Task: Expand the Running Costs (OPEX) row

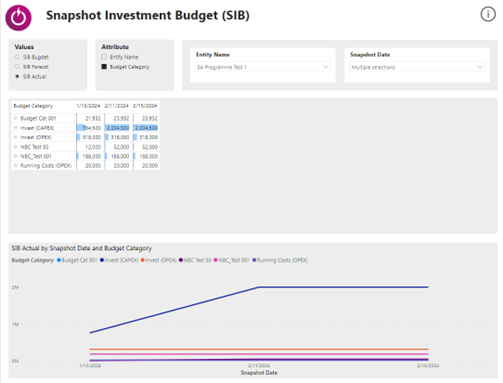Action: click(x=16, y=165)
